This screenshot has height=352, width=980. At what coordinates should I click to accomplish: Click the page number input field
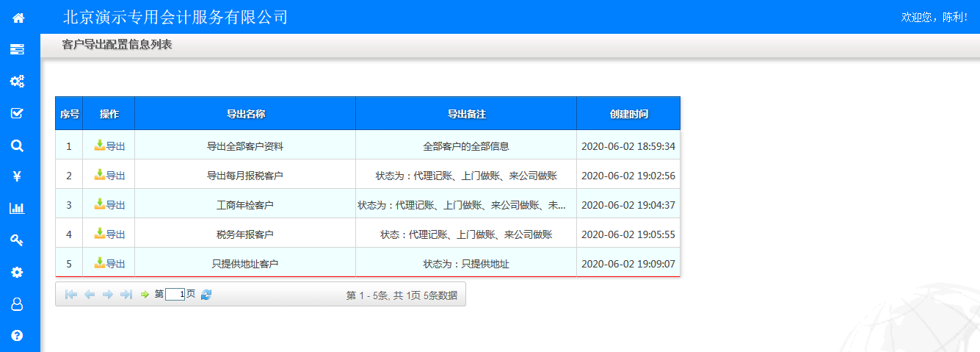click(x=175, y=294)
